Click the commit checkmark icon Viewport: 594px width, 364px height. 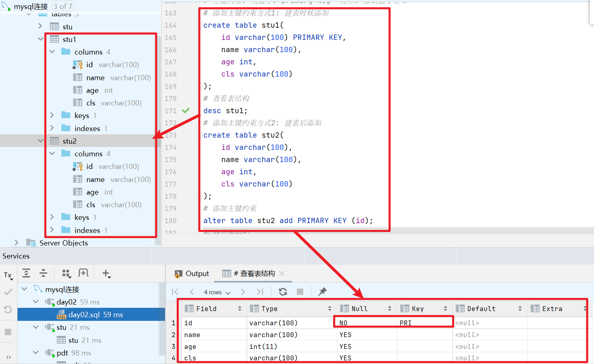click(x=8, y=292)
